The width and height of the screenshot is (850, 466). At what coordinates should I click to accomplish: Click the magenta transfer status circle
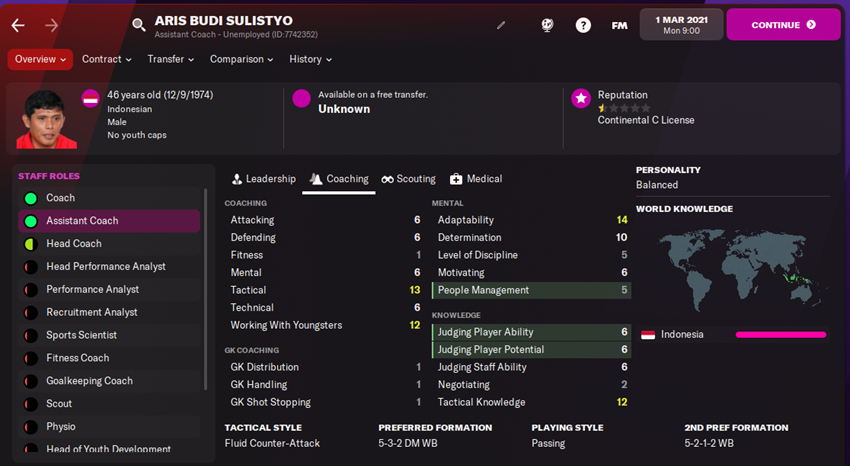point(301,98)
